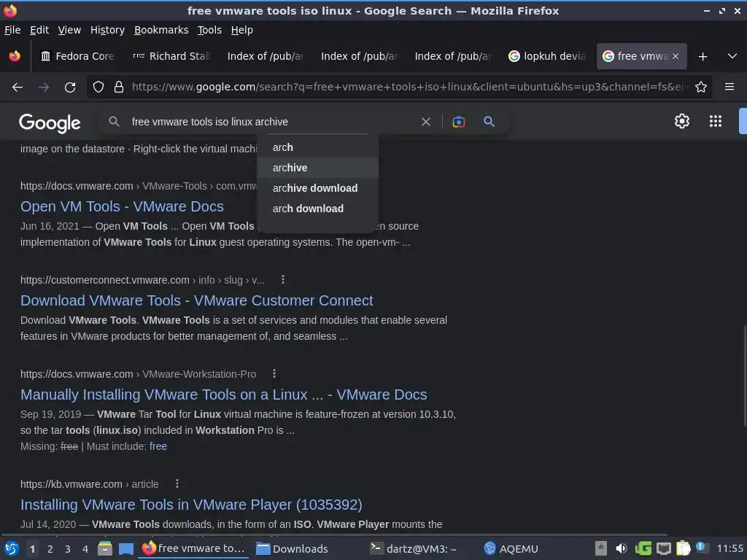This screenshot has height=560, width=747.
Task: Open Downloads window from taskbar
Action: tap(292, 548)
